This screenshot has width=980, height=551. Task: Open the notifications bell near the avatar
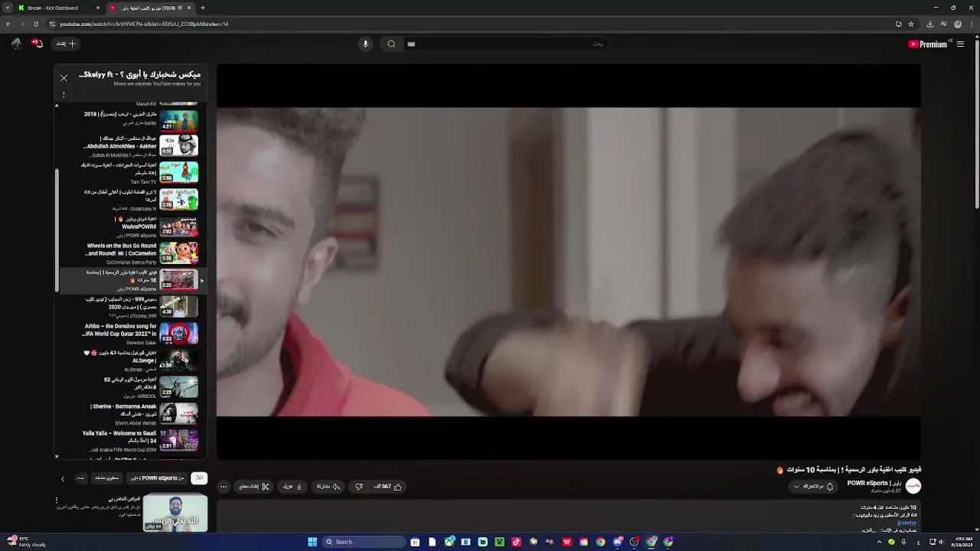[38, 44]
